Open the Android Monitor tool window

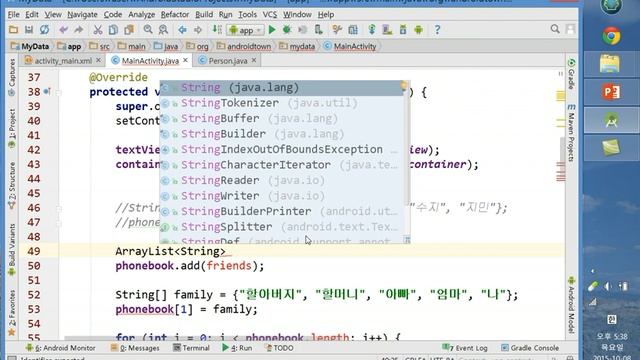pyautogui.click(x=60, y=348)
